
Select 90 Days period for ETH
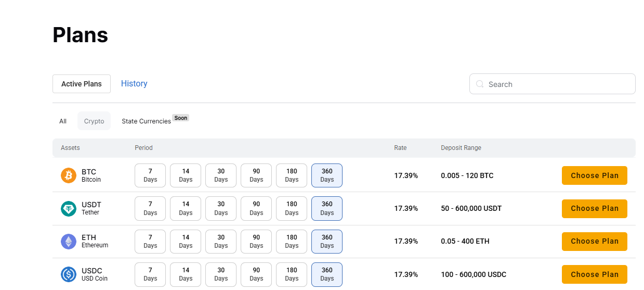(256, 242)
